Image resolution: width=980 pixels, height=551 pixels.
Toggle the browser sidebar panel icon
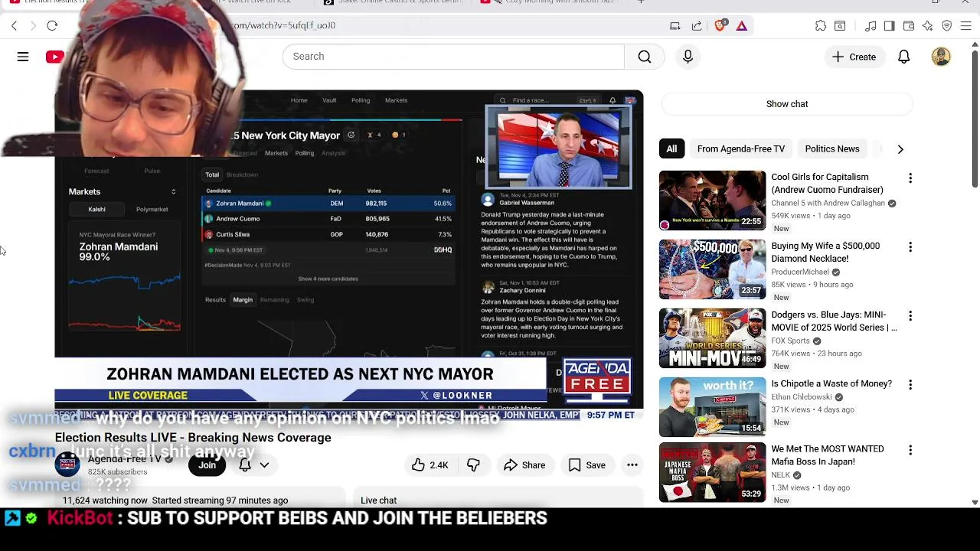pos(889,26)
